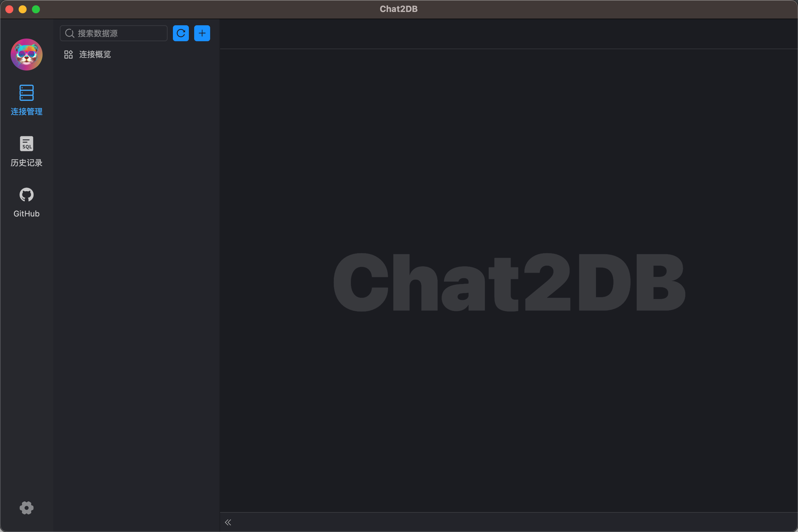Click the 连接概览 grid icon
The height and width of the screenshot is (532, 798).
(x=68, y=54)
